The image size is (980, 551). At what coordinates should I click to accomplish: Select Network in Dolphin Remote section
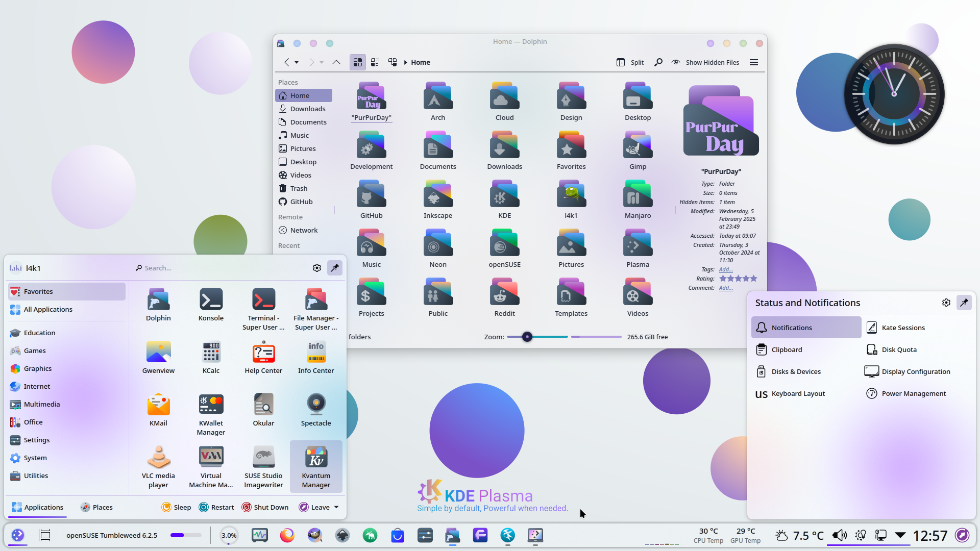pos(304,230)
